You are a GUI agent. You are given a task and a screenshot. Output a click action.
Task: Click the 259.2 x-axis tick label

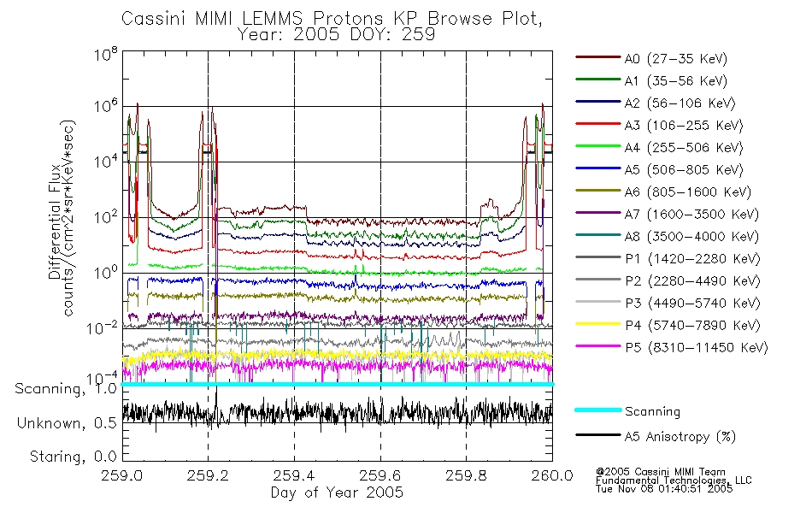click(209, 475)
